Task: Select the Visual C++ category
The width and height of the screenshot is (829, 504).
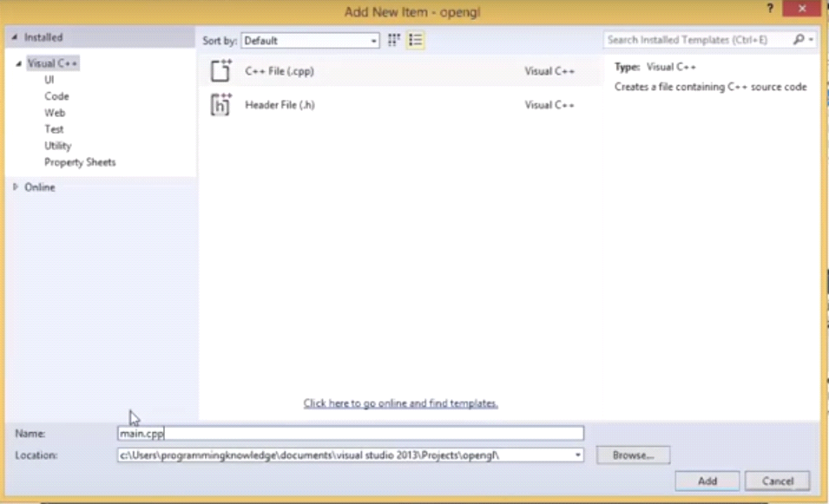Action: click(x=52, y=63)
